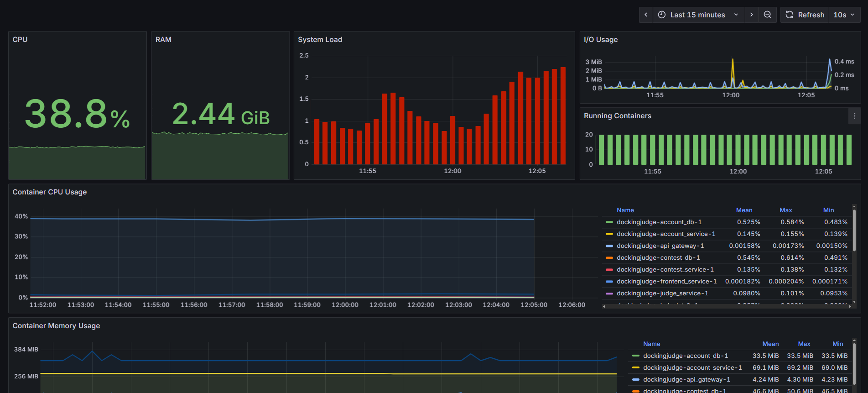Click green color swatch of account_db-1 CPU legend
This screenshot has height=393, width=868.
(x=609, y=222)
